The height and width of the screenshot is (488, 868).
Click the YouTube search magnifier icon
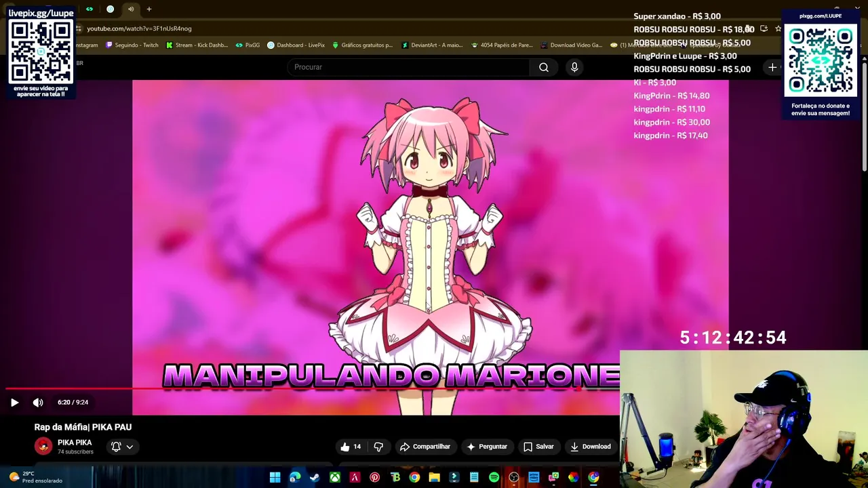pyautogui.click(x=544, y=67)
